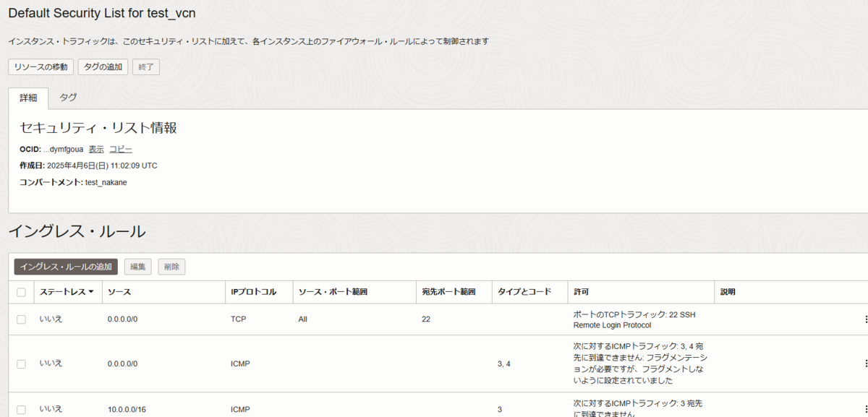Open the タグ tab
The image size is (868, 417).
click(68, 98)
